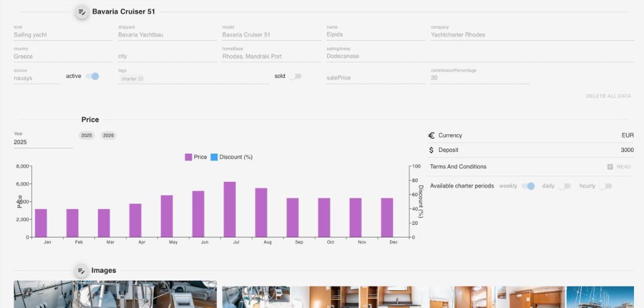Open the first yacht image thumbnail
This screenshot has width=644, height=308.
tap(115, 294)
